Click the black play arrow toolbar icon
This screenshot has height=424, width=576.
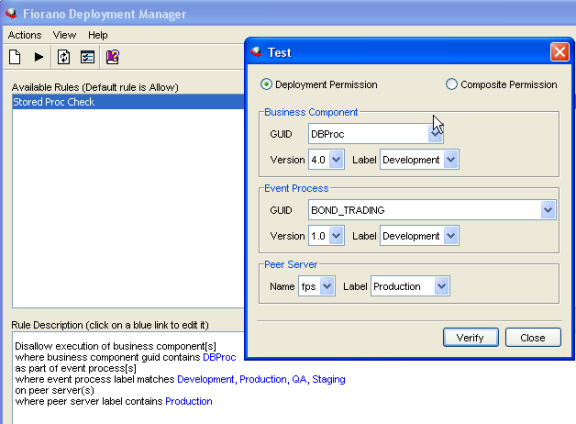tap(39, 57)
